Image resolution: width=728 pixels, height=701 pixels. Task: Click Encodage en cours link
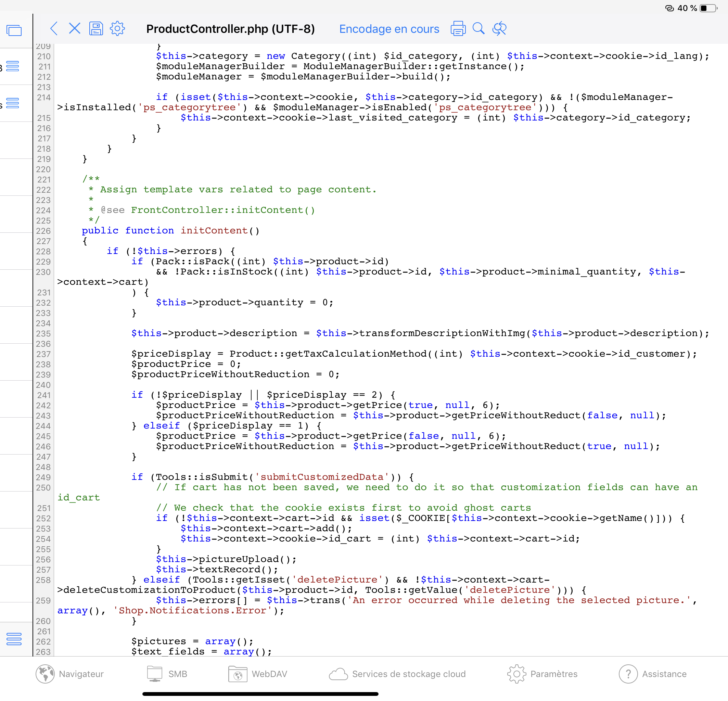coord(389,29)
